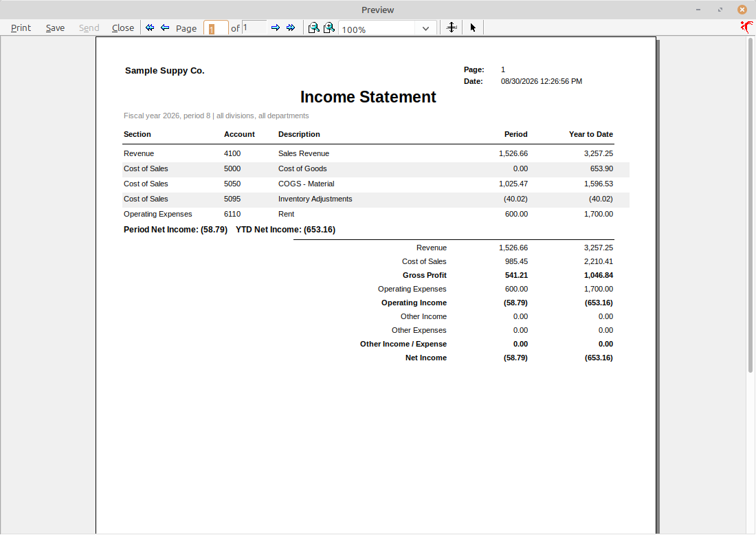Zoom out magnifier icon in toolbar
The width and height of the screenshot is (756, 535).
click(313, 28)
